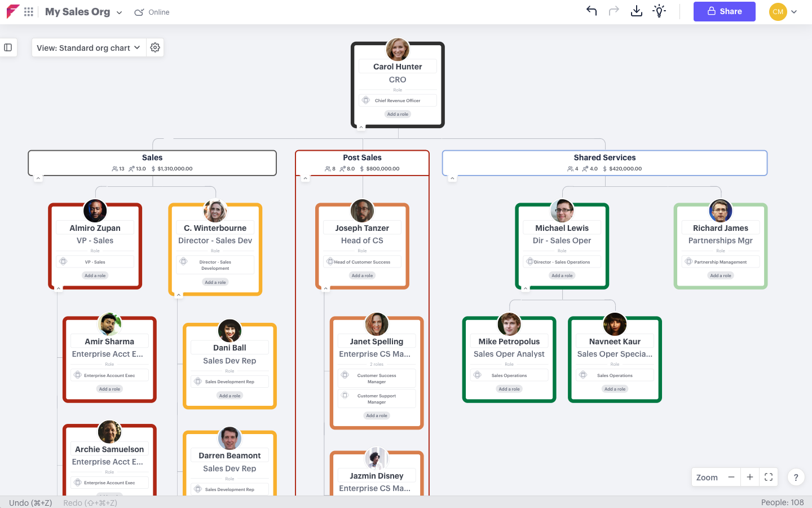Zoom out of the chart
Image resolution: width=812 pixels, height=508 pixels.
[x=731, y=477]
